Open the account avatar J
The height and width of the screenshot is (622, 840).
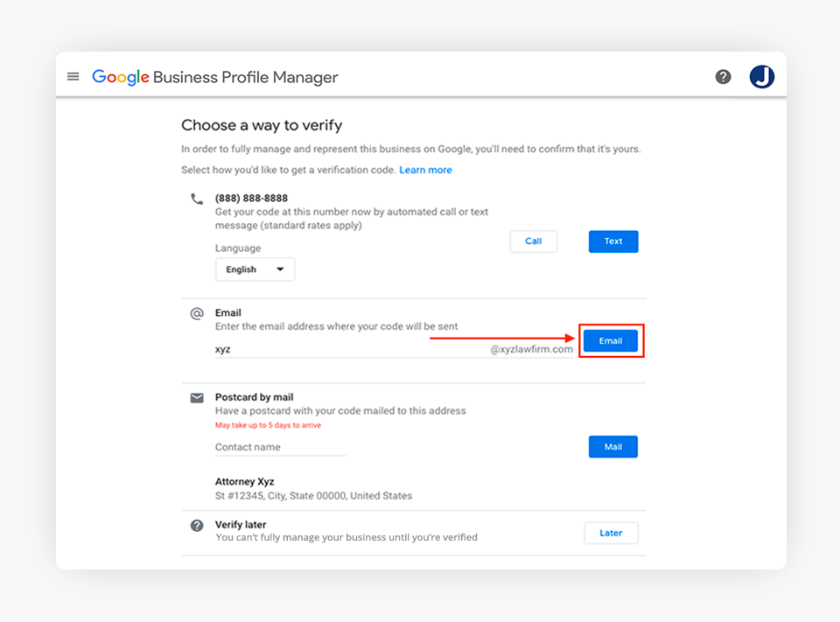point(762,77)
